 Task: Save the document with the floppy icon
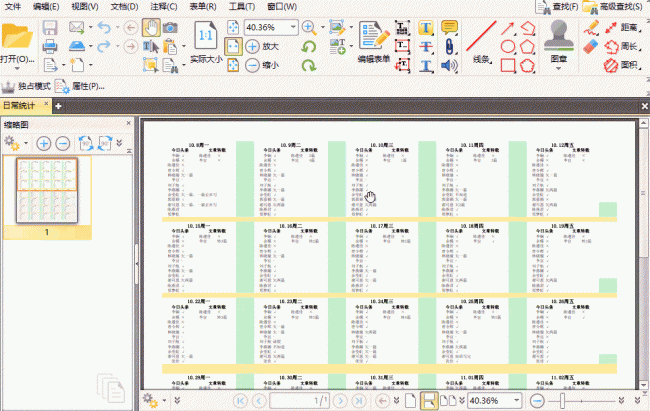click(50, 28)
